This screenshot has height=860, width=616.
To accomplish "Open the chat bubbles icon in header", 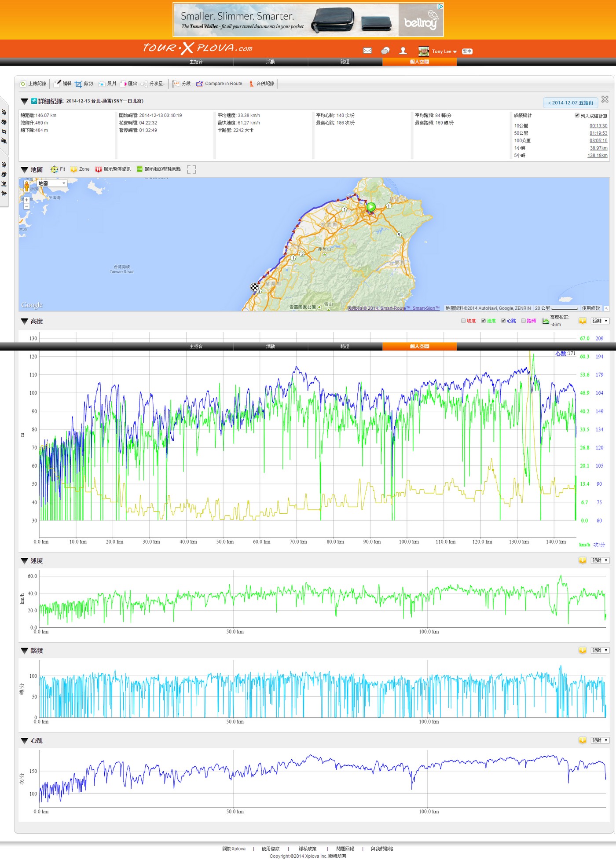I will pyautogui.click(x=385, y=51).
